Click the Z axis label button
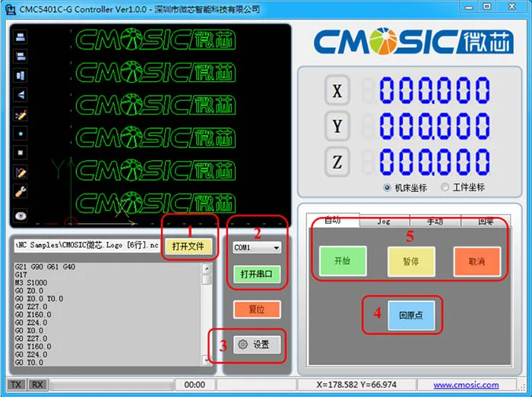Image resolution: width=532 pixels, height=397 pixels. [337, 162]
